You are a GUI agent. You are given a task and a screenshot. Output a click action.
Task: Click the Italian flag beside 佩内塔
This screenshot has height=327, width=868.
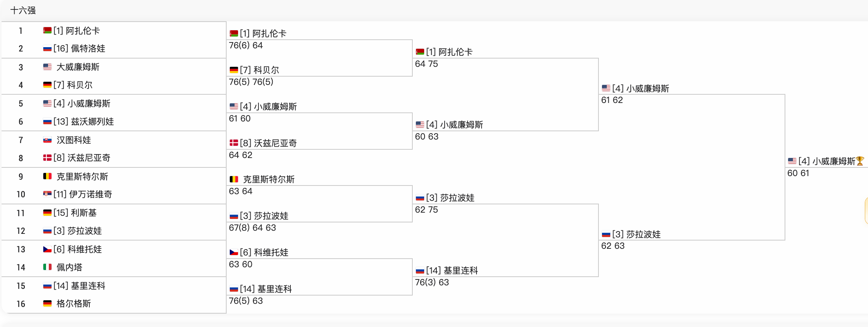click(47, 267)
